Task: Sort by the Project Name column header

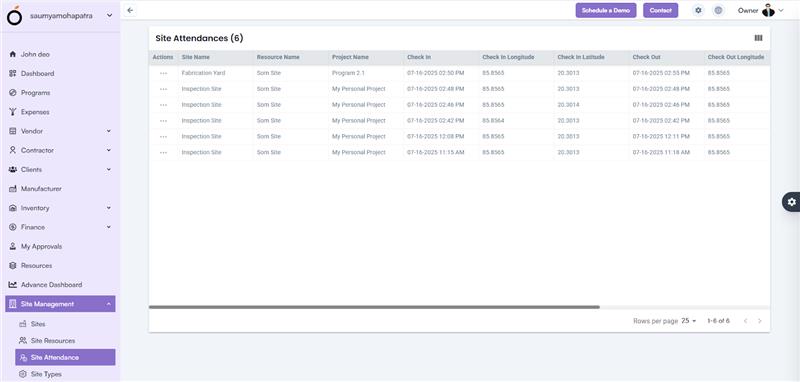Action: [350, 57]
